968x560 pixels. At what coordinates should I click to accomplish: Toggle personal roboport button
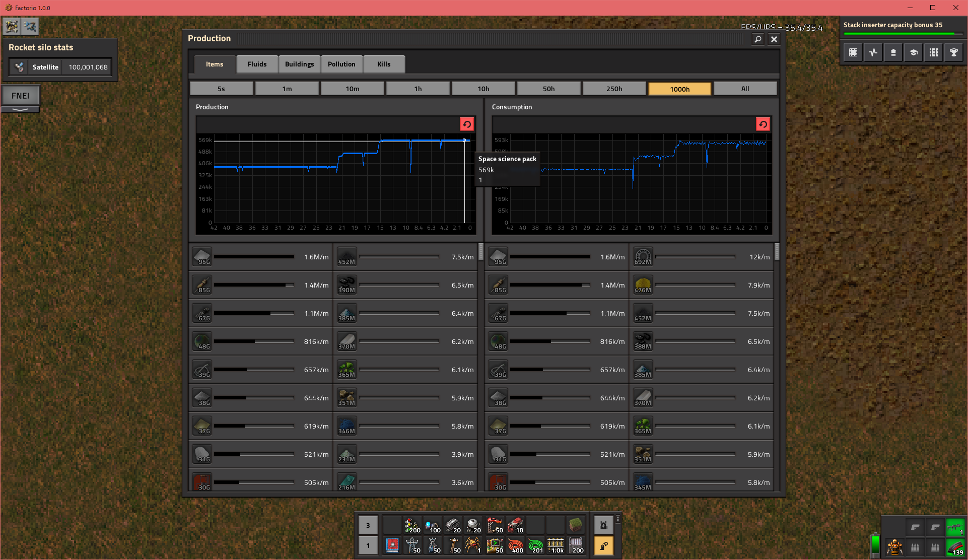click(x=603, y=525)
